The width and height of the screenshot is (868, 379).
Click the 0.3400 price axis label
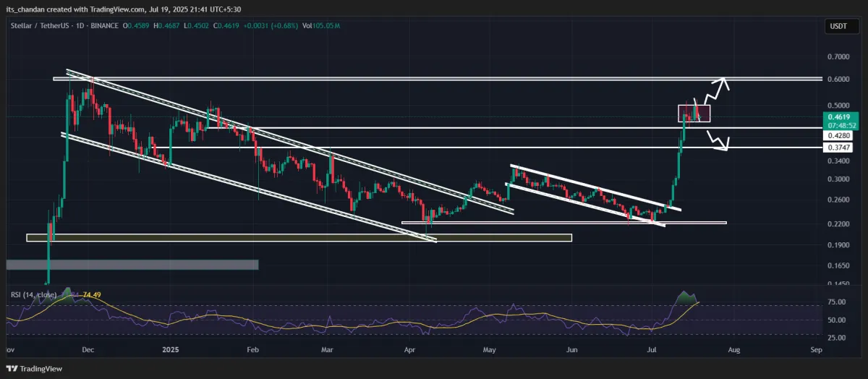(839, 161)
